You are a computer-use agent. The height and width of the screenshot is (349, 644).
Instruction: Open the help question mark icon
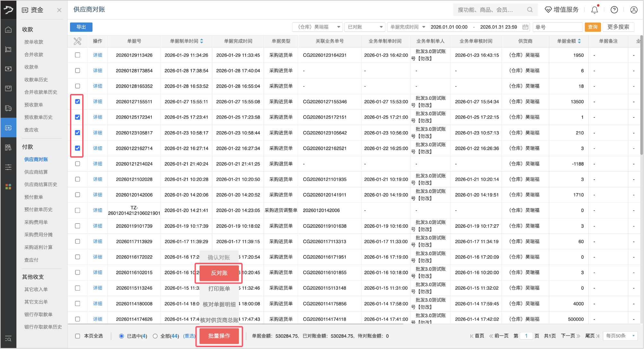click(614, 10)
